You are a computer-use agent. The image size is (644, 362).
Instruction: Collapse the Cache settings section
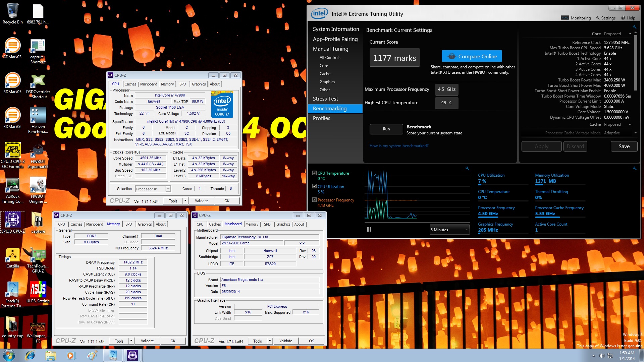click(x=630, y=124)
